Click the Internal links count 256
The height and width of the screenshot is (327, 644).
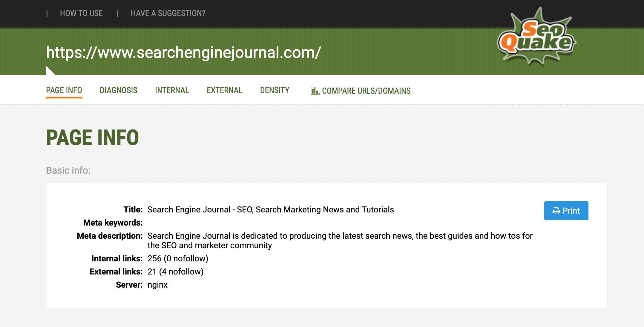point(154,259)
